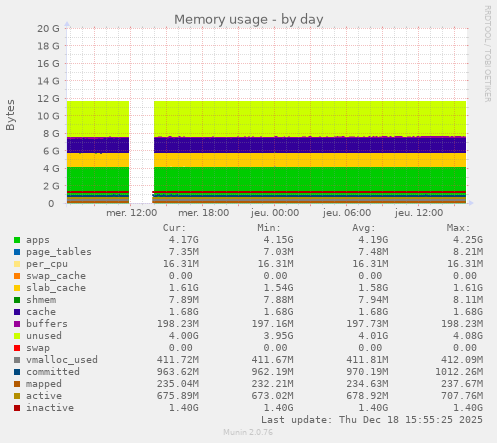Image resolution: width=497 pixels, height=443 pixels.
Task: Click the swap_cache orange legend swatch
Action: [x=17, y=276]
